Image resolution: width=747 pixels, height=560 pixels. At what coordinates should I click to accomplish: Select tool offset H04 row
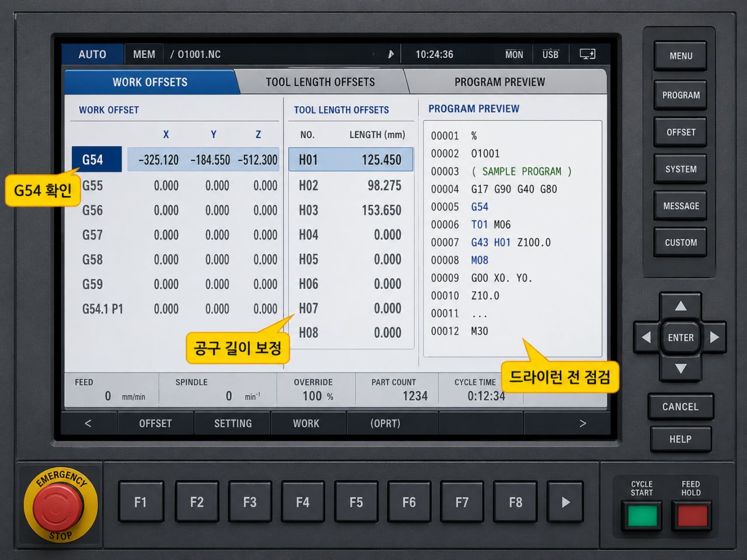351,235
